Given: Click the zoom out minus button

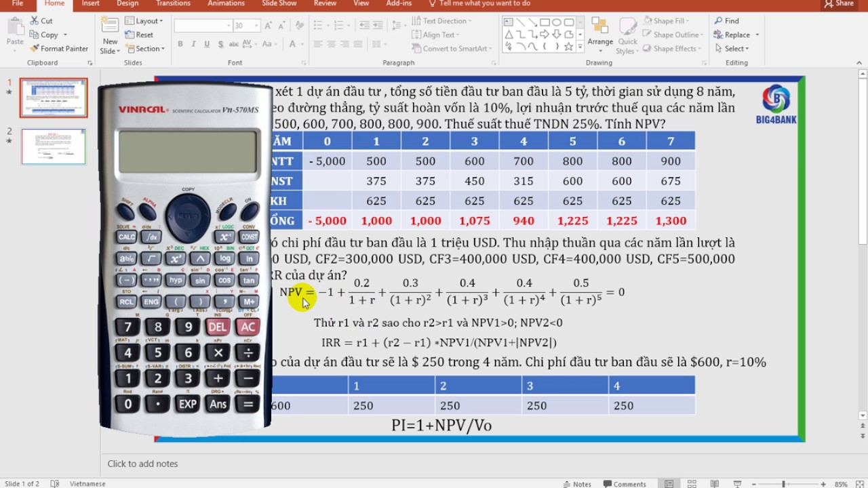Looking at the screenshot, I should point(753,484).
